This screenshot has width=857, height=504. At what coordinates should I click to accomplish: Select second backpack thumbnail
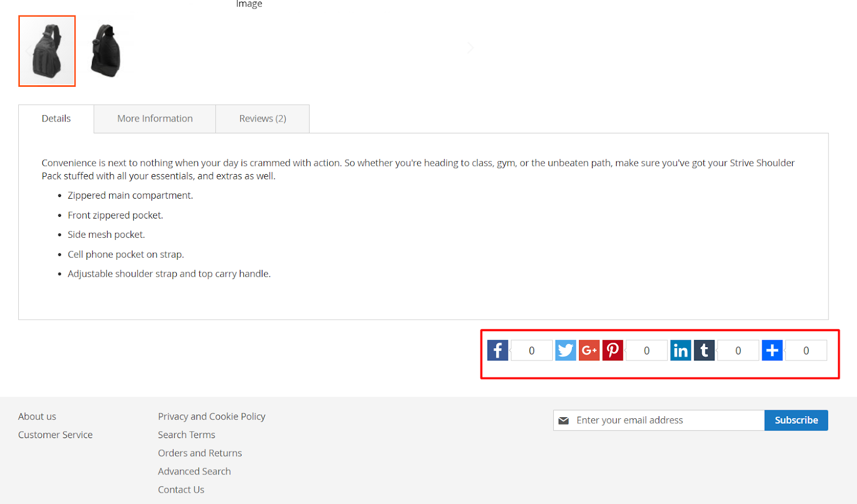click(106, 51)
